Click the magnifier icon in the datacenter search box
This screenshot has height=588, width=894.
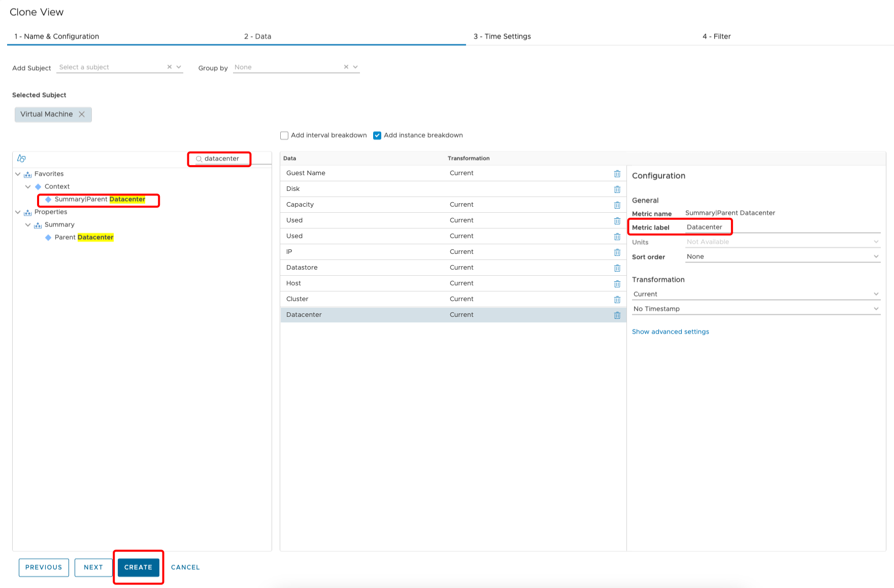click(x=198, y=158)
